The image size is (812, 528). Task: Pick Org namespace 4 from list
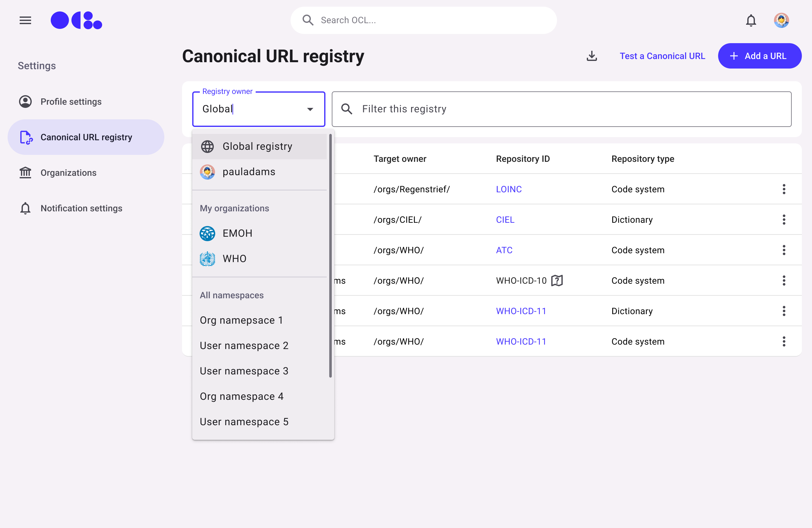click(242, 396)
